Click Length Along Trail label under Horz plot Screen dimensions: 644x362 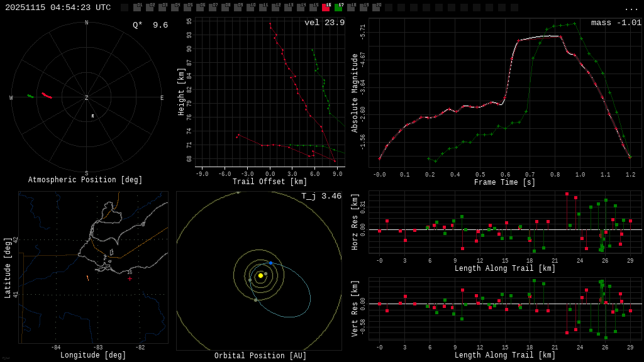pos(505,268)
